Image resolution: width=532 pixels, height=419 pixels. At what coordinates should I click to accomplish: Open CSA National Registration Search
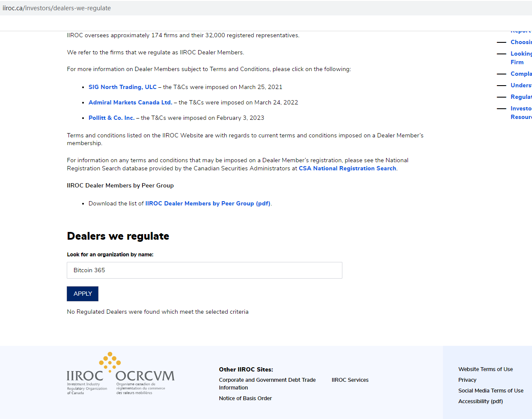347,168
